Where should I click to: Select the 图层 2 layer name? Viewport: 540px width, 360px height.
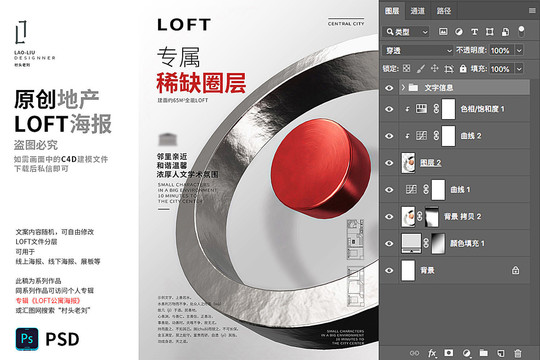click(x=430, y=163)
